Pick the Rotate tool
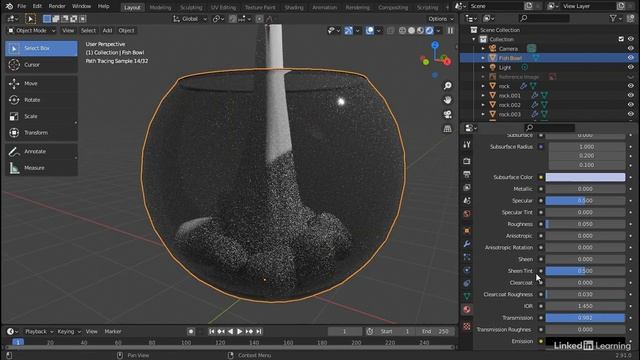Viewport: 640px width, 360px height. [41, 100]
